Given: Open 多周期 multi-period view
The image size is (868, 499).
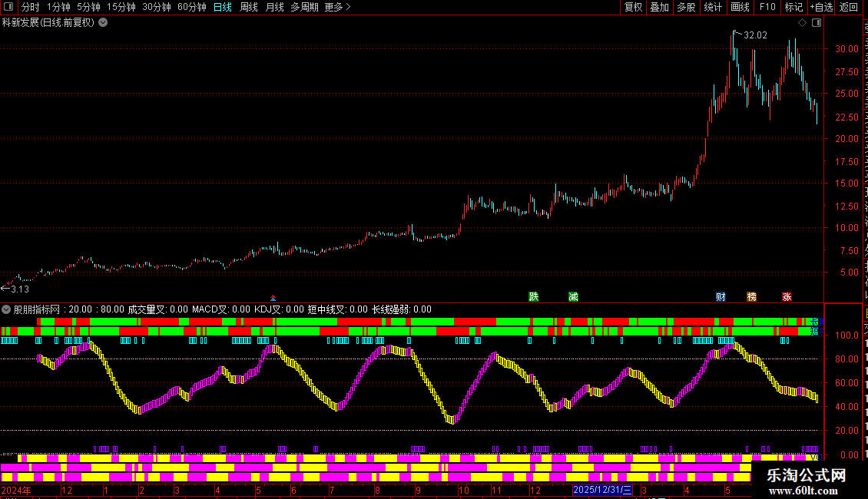Looking at the screenshot, I should [x=304, y=7].
